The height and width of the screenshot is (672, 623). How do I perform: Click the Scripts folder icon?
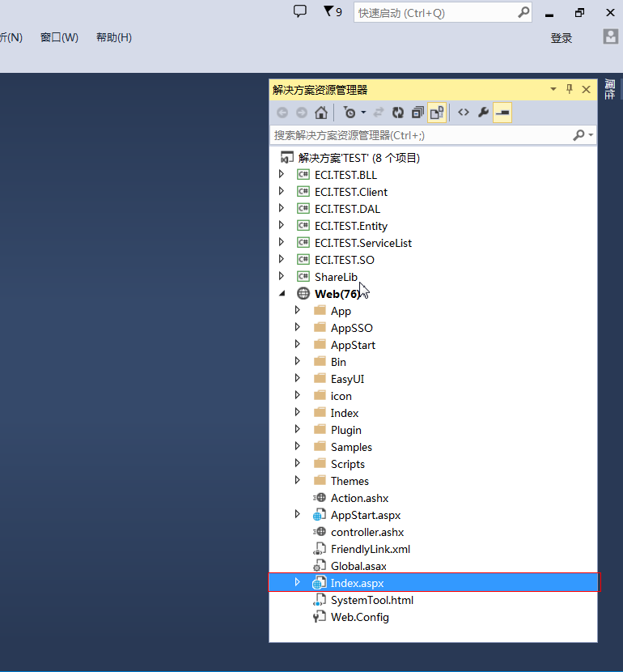[x=320, y=463]
